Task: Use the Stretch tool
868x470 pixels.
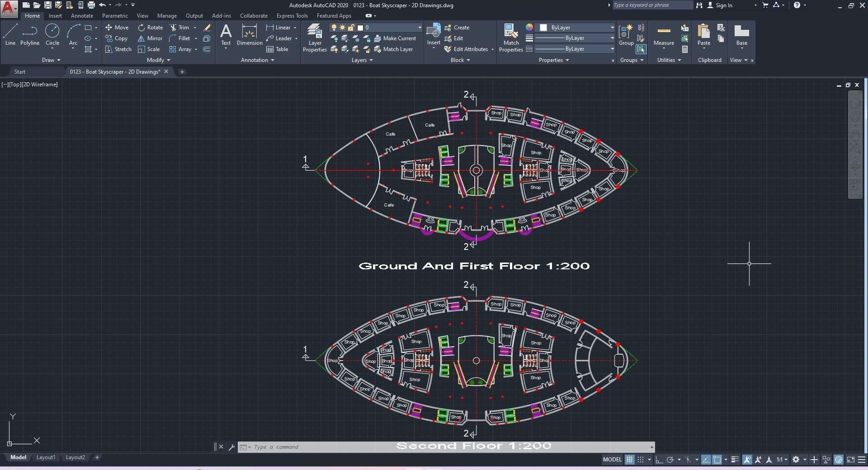Action: point(118,49)
